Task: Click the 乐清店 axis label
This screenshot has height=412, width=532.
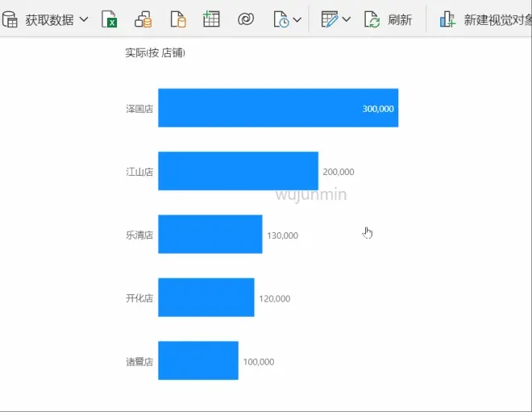Action: click(x=139, y=235)
